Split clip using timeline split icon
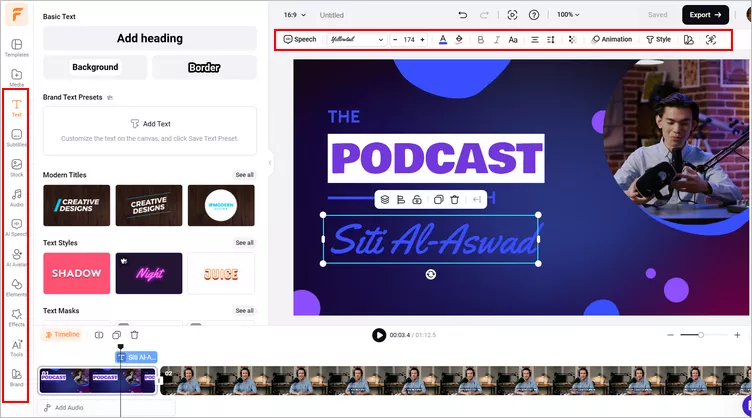752x418 pixels. coord(99,335)
